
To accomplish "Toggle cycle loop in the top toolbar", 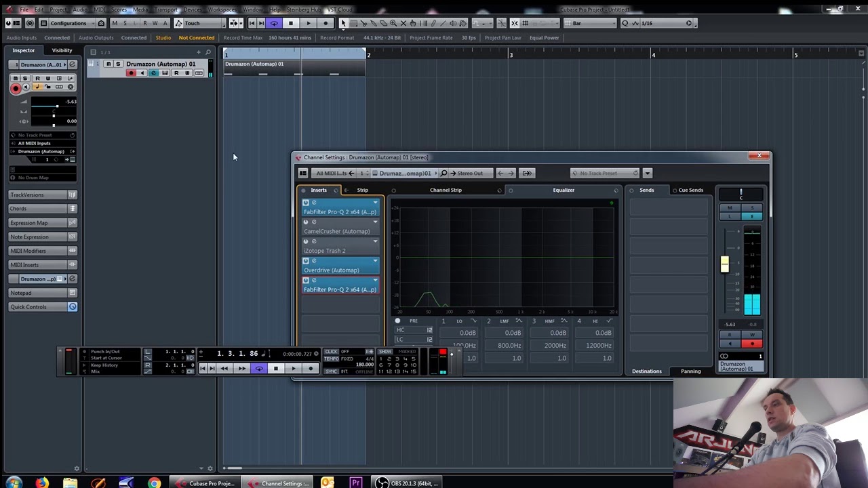I will point(274,23).
